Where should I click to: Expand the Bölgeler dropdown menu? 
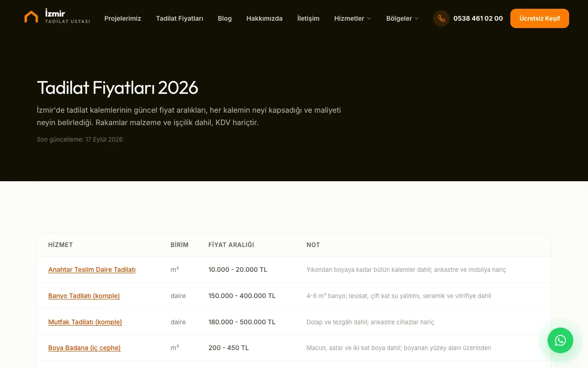pos(402,18)
